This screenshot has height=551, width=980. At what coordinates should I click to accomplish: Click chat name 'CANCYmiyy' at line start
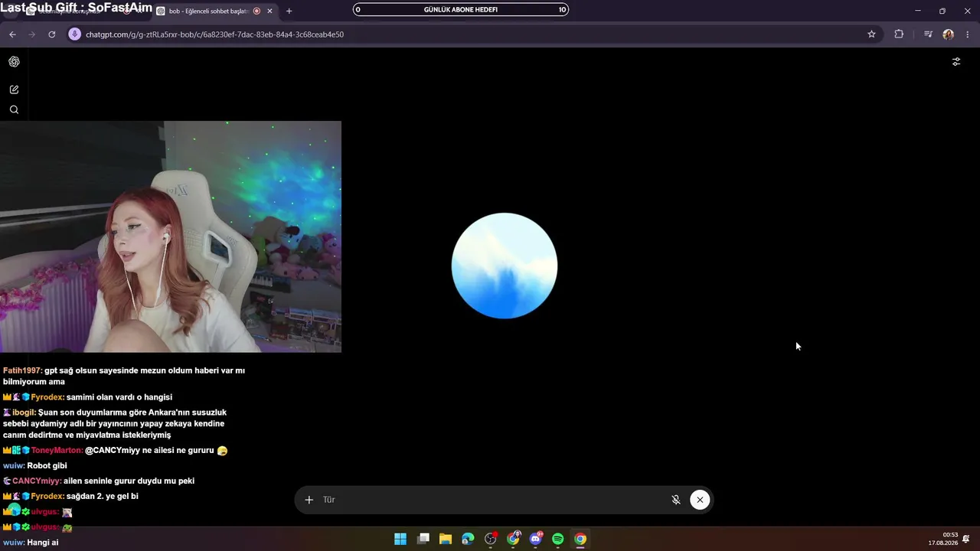click(37, 481)
